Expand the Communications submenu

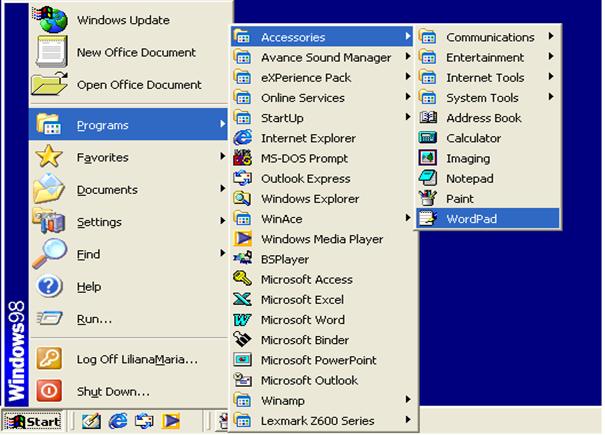click(x=489, y=37)
